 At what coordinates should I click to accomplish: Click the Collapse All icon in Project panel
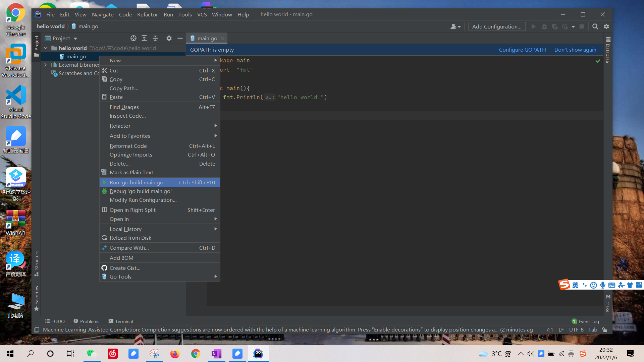(155, 38)
